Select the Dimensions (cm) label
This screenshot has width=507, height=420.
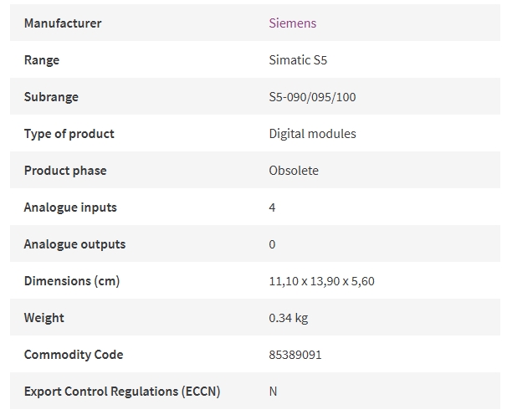click(72, 281)
